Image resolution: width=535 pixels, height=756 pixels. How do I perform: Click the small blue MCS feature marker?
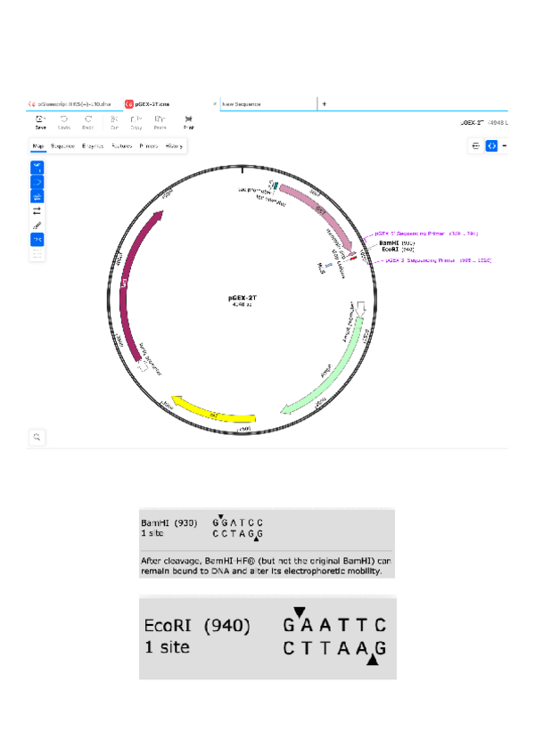pyautogui.click(x=328, y=265)
